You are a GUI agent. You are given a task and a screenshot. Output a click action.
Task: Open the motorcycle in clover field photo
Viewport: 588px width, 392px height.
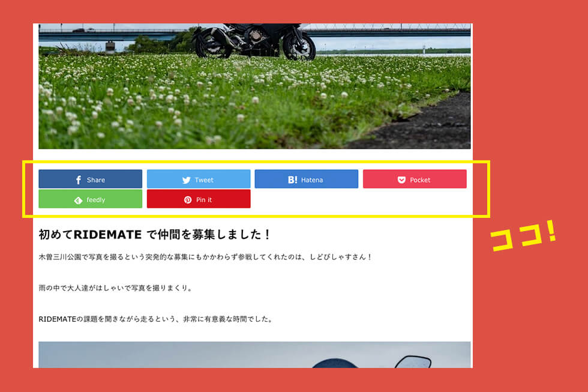[x=254, y=86]
